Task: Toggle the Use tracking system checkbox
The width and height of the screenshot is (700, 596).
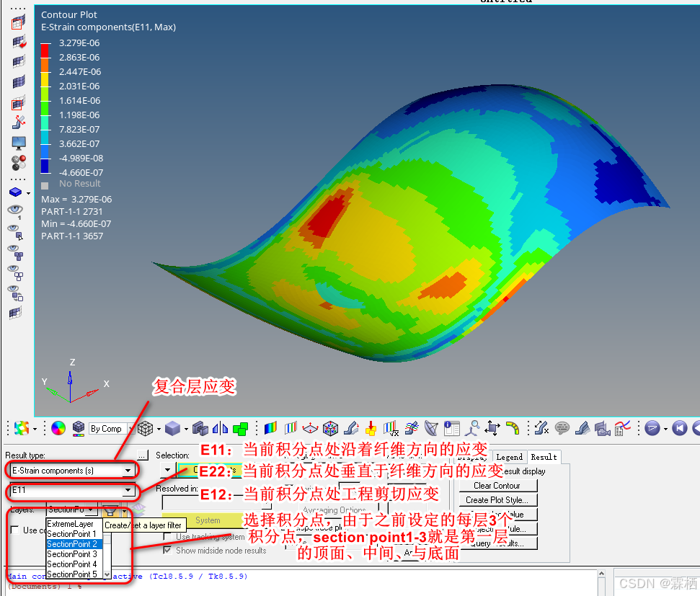Action: (167, 537)
